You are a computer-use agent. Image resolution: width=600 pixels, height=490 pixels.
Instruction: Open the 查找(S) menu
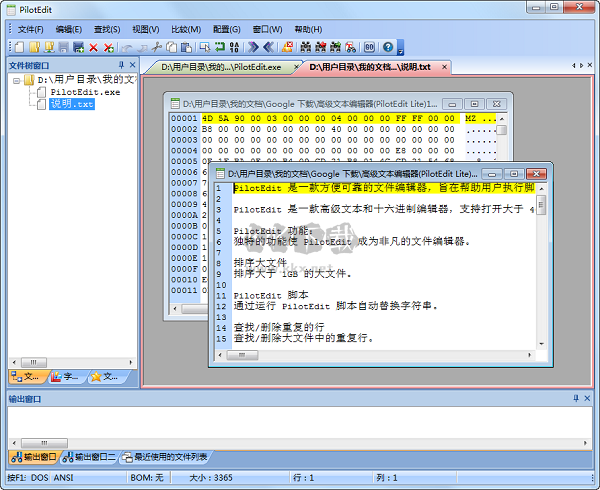coord(107,29)
